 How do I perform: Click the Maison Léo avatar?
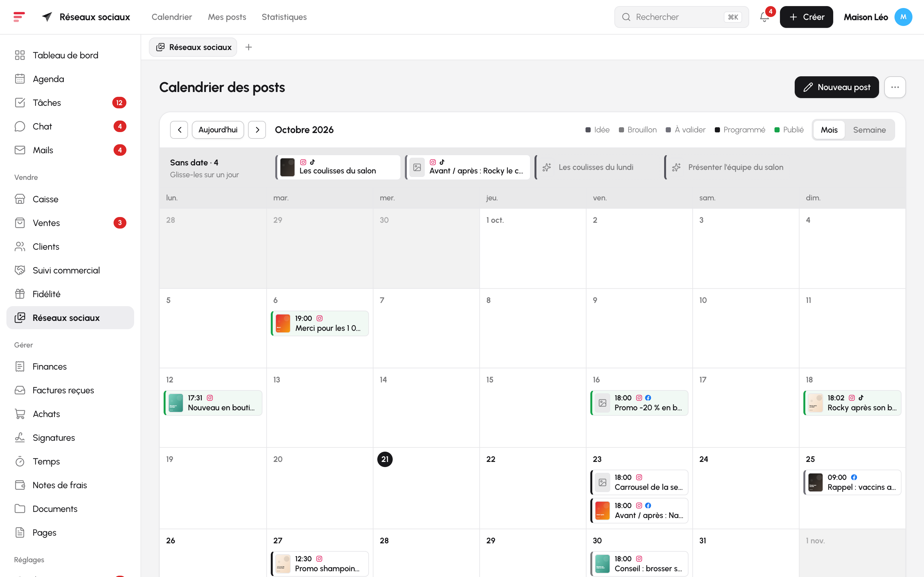click(903, 17)
